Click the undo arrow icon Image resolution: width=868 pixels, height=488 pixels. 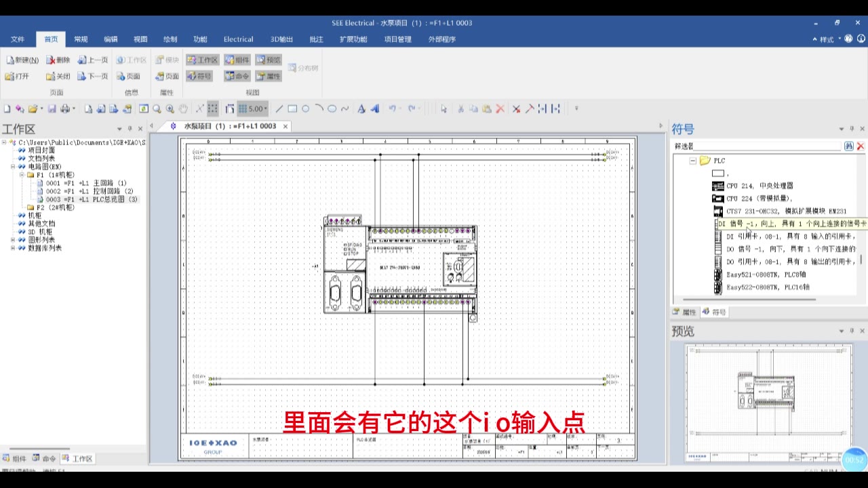click(x=393, y=108)
